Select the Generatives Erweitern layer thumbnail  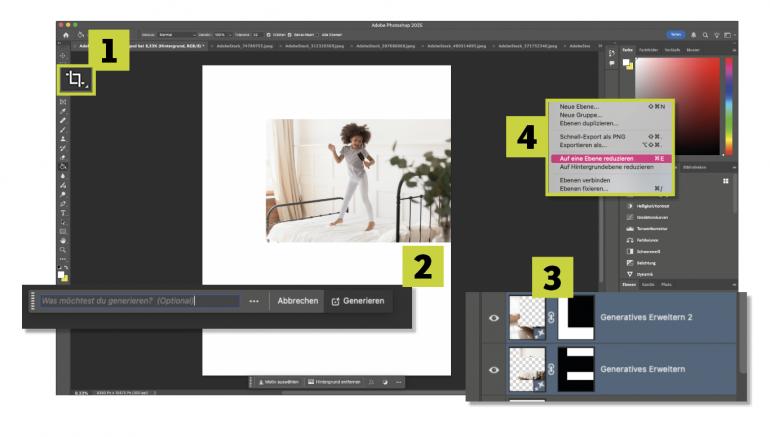pos(527,370)
